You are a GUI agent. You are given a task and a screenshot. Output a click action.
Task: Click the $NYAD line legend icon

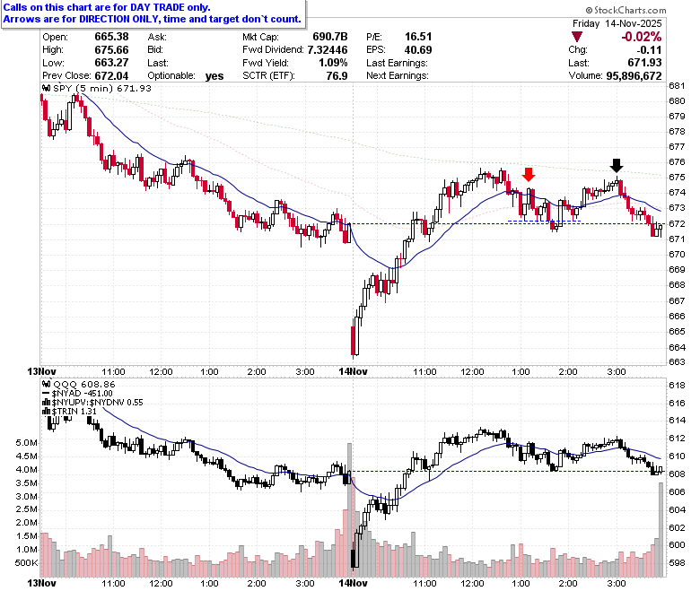point(46,394)
